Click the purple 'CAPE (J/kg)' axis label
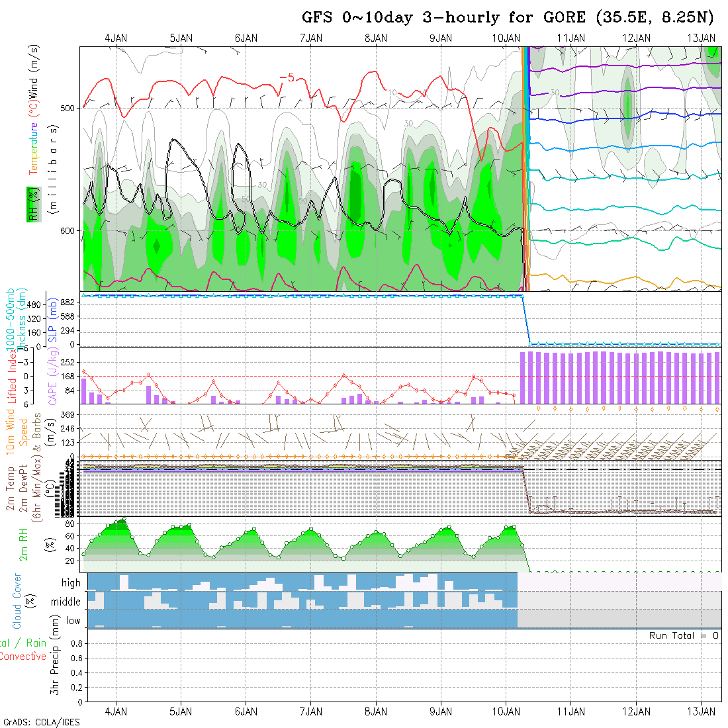The image size is (728, 728). click(53, 377)
